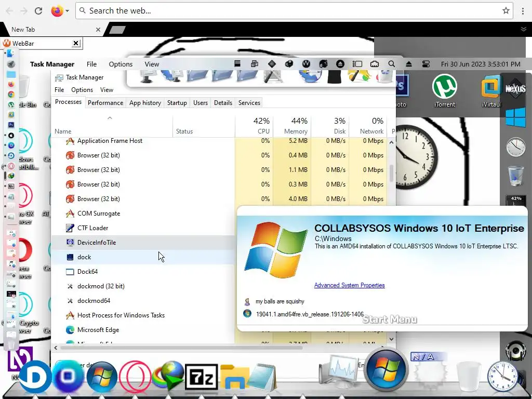
Task: Open View menu in Task Manager window
Action: point(106,89)
